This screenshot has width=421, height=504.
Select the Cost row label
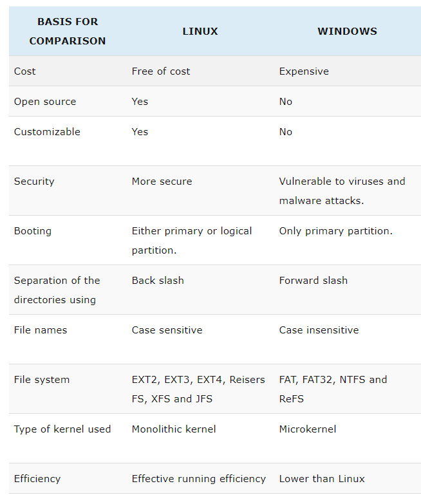click(x=25, y=71)
